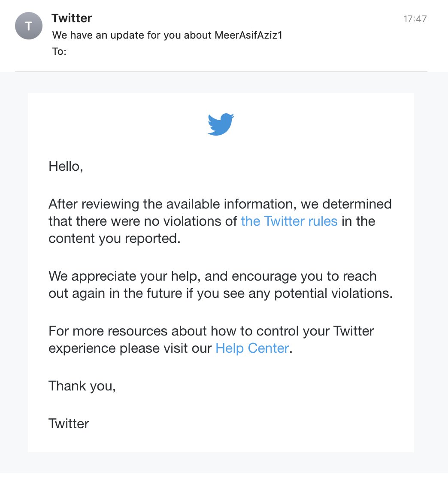Click the 'Thank you,' closing line
This screenshot has height=484, width=448.
82,386
